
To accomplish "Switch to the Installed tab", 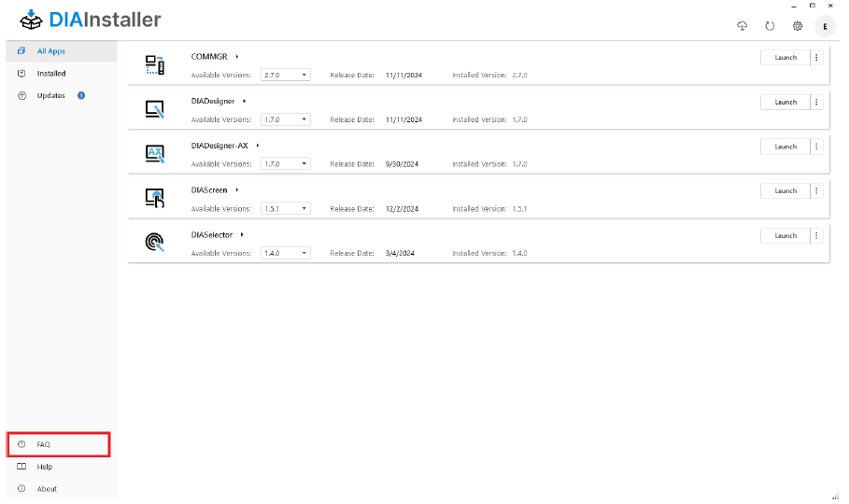I will (51, 74).
